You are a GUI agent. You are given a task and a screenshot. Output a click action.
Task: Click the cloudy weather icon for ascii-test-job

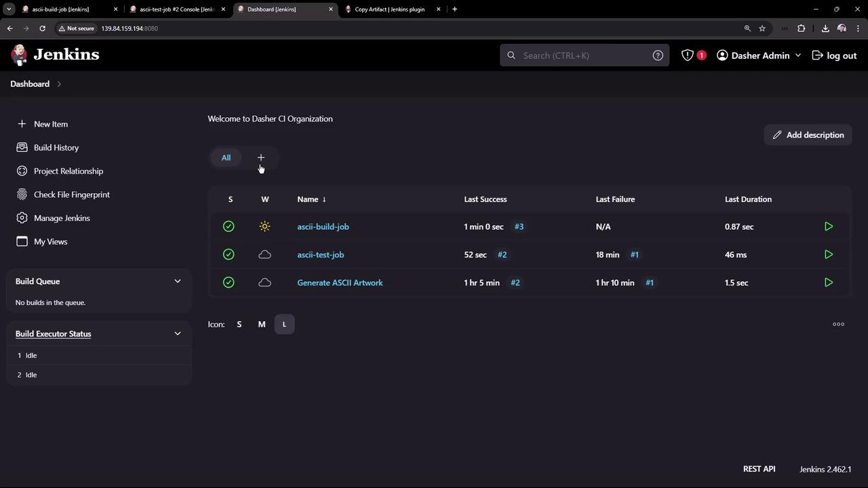(265, 255)
